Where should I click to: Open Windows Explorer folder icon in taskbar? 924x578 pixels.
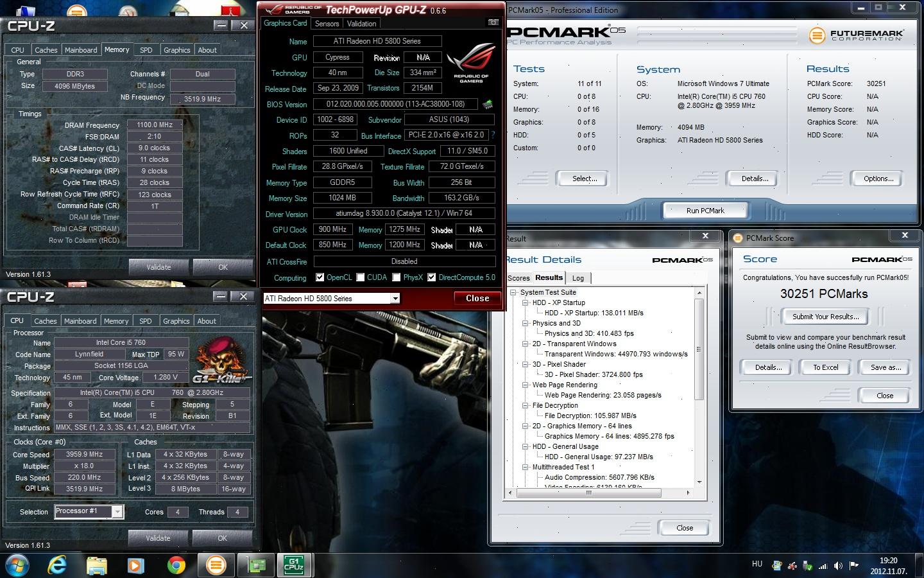(97, 565)
